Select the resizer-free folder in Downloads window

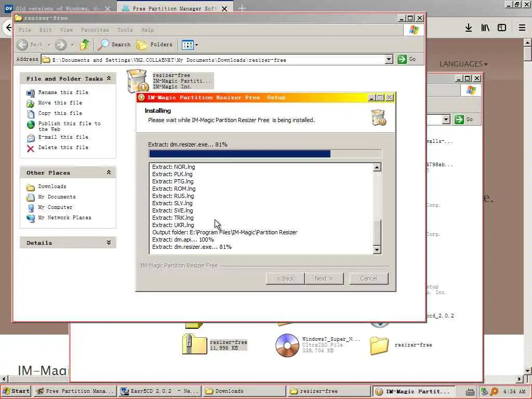(x=379, y=345)
